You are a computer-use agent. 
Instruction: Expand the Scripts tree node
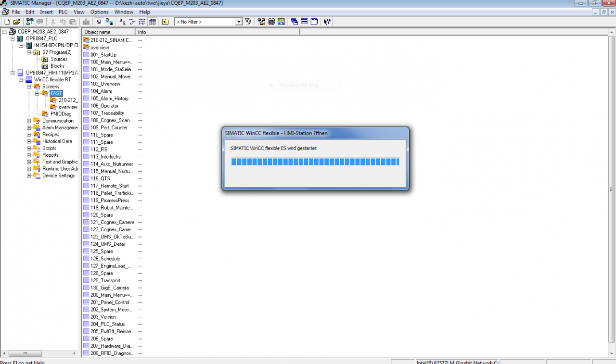pos(29,148)
